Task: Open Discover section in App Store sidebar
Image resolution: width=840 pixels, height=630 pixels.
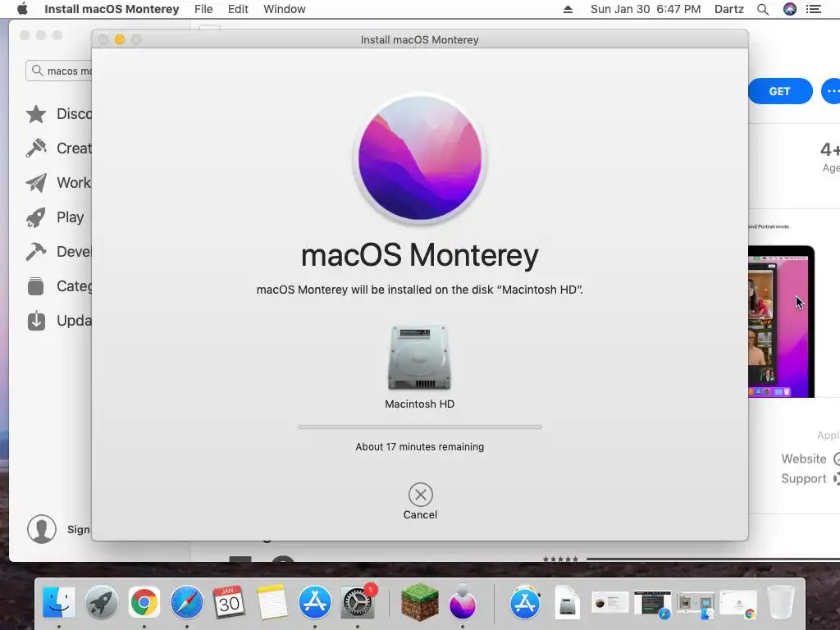Action: (x=59, y=114)
